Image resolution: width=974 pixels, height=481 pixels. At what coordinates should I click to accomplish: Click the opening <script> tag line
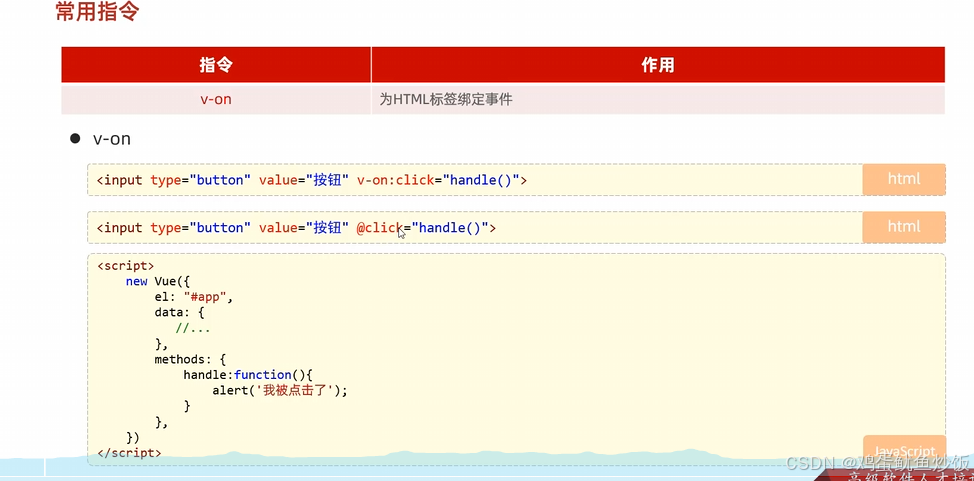click(125, 266)
